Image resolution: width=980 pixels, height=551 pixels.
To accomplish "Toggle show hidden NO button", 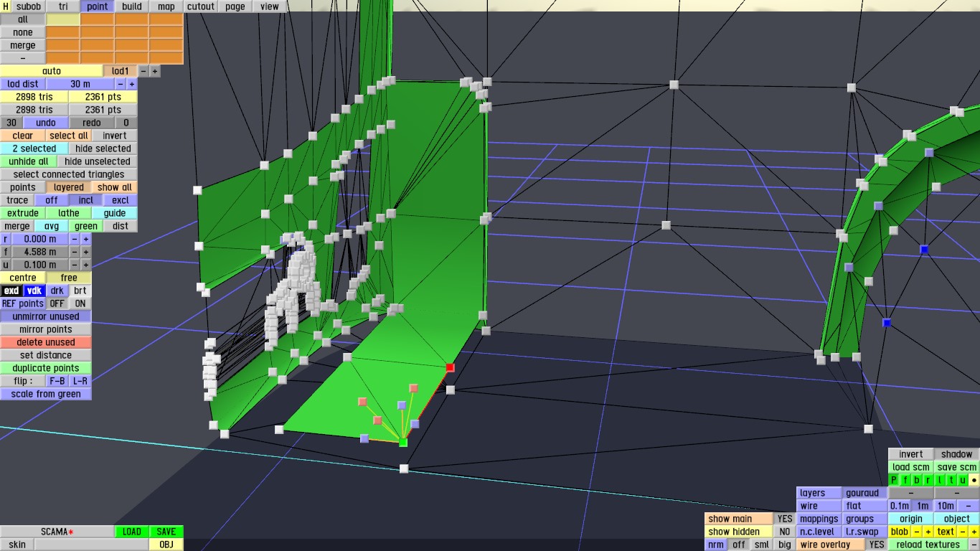I will pos(785,532).
